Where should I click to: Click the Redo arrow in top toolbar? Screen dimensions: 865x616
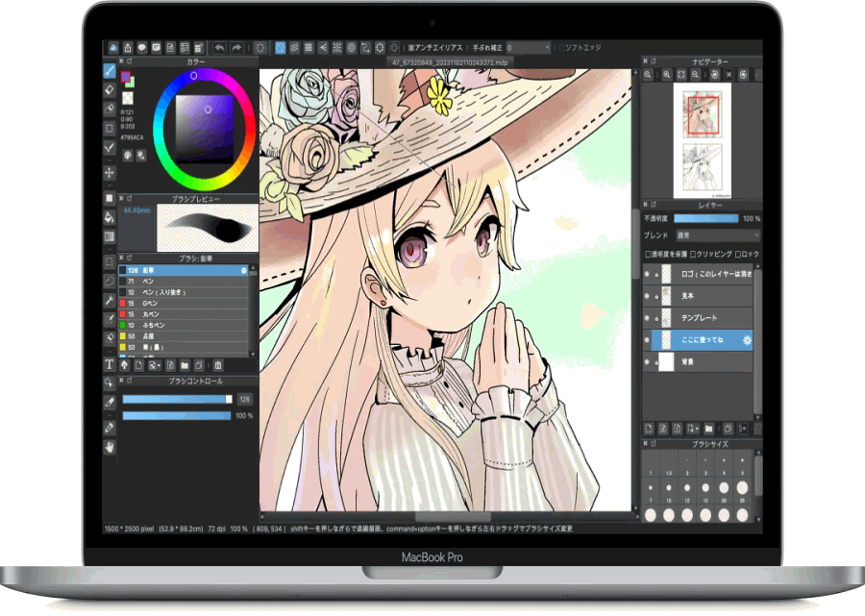(x=236, y=47)
